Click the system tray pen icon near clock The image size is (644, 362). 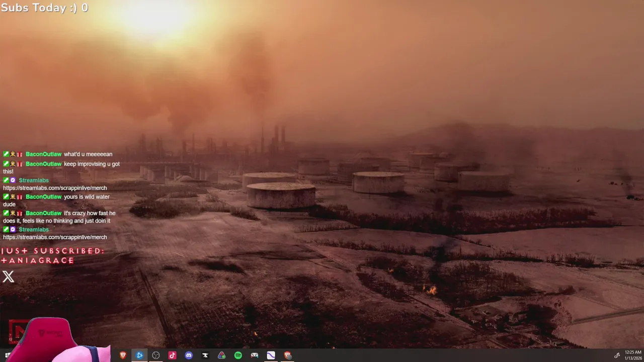617,355
